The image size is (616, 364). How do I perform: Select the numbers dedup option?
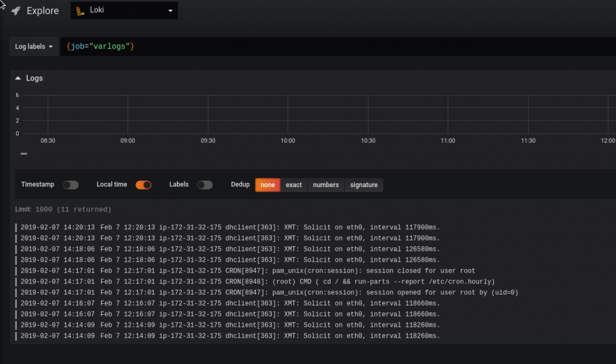click(325, 185)
